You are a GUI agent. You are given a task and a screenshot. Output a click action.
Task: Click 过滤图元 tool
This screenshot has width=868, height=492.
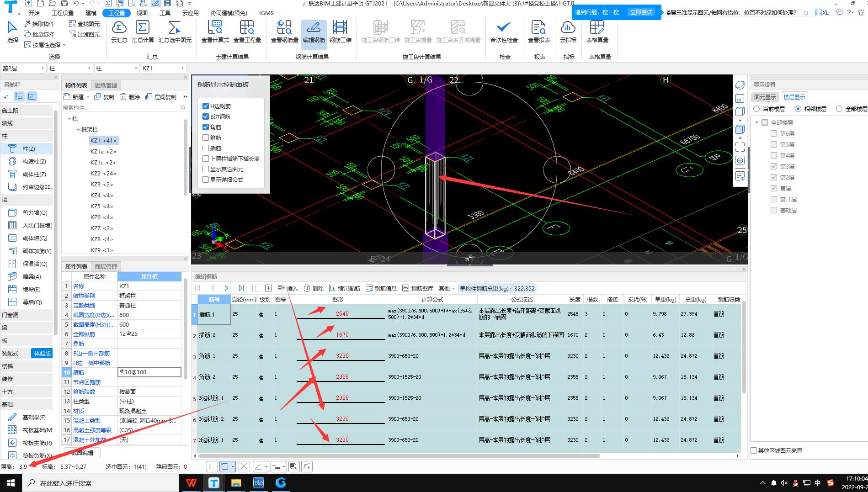84,34
